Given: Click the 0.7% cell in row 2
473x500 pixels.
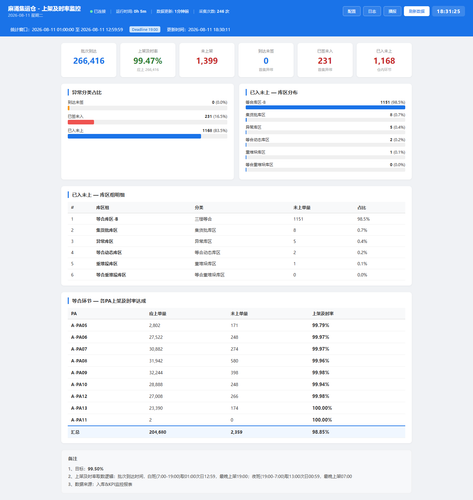Looking at the screenshot, I should (x=362, y=230).
